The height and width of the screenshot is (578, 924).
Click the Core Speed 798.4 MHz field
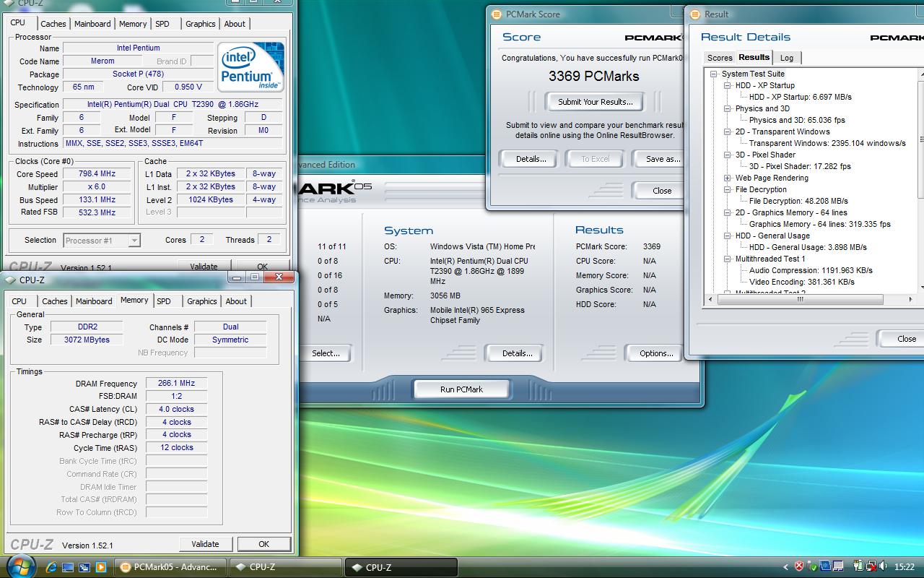coord(97,174)
